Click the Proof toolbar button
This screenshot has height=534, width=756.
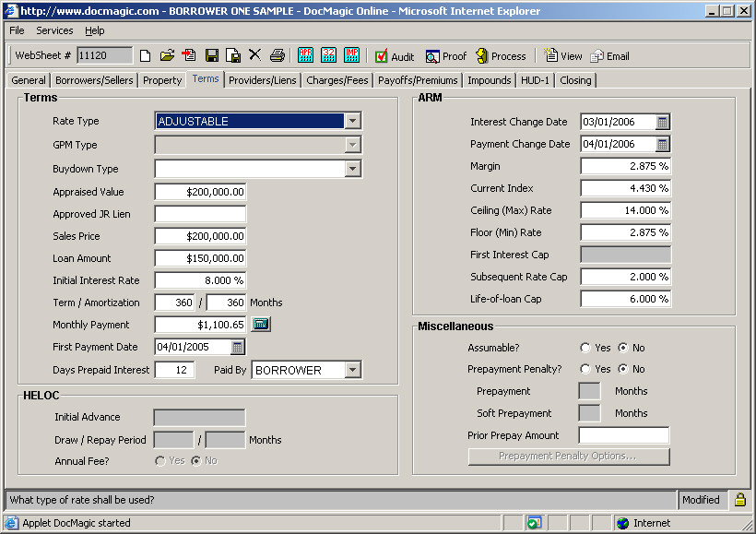coord(446,56)
